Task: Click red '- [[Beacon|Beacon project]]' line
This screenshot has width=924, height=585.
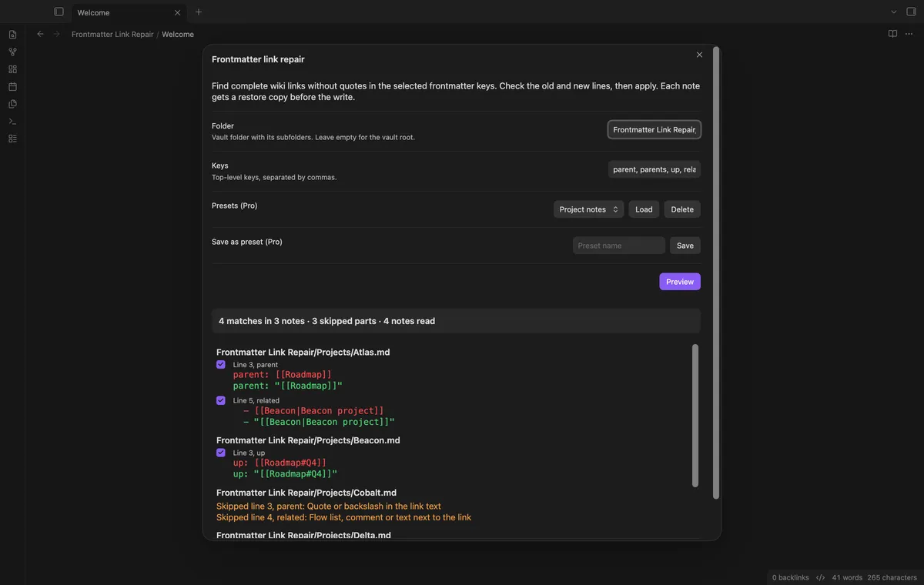Action: (x=313, y=411)
